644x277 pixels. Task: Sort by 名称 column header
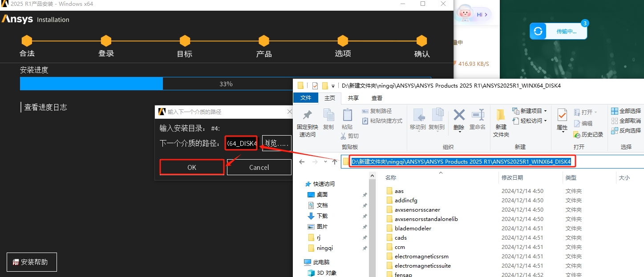tap(391, 177)
